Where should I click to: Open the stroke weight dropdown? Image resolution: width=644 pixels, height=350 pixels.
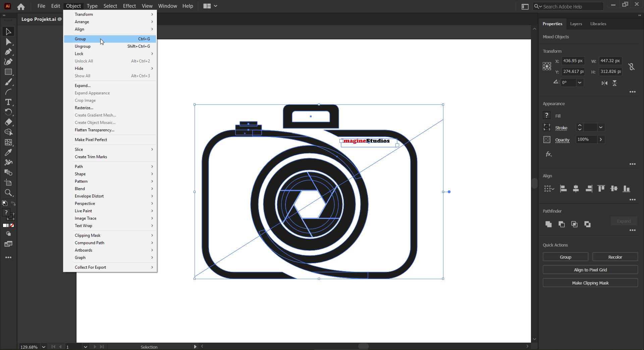pyautogui.click(x=601, y=127)
